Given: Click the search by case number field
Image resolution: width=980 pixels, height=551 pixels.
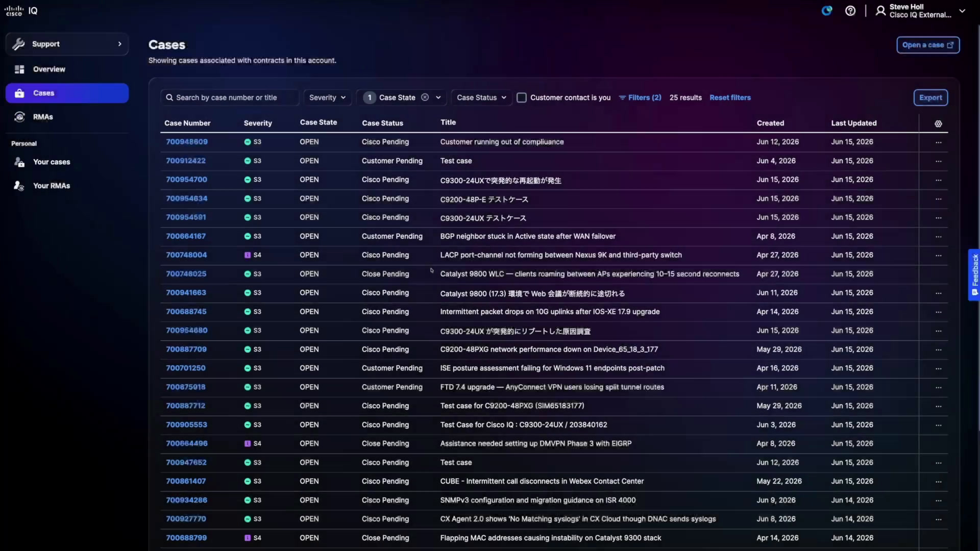Looking at the screenshot, I should coord(230,97).
